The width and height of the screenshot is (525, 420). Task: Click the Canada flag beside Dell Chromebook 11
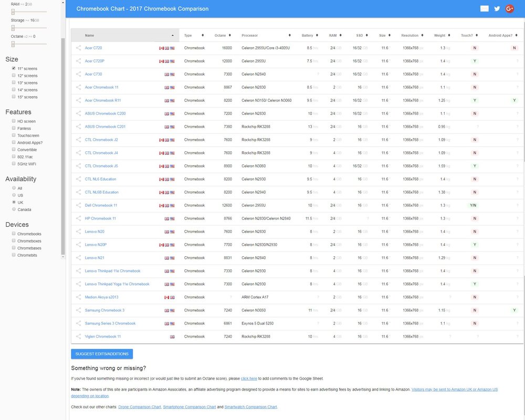tap(161, 206)
